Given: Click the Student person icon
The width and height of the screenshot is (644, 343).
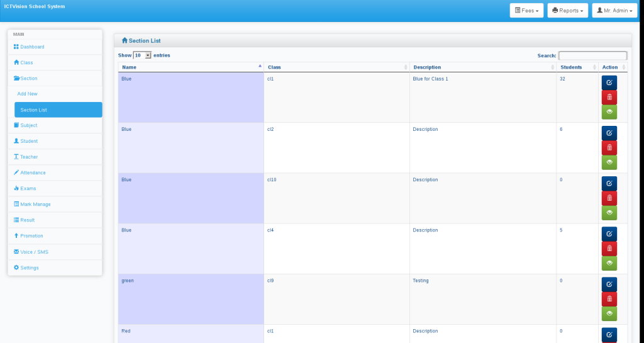Looking at the screenshot, I should [16, 141].
